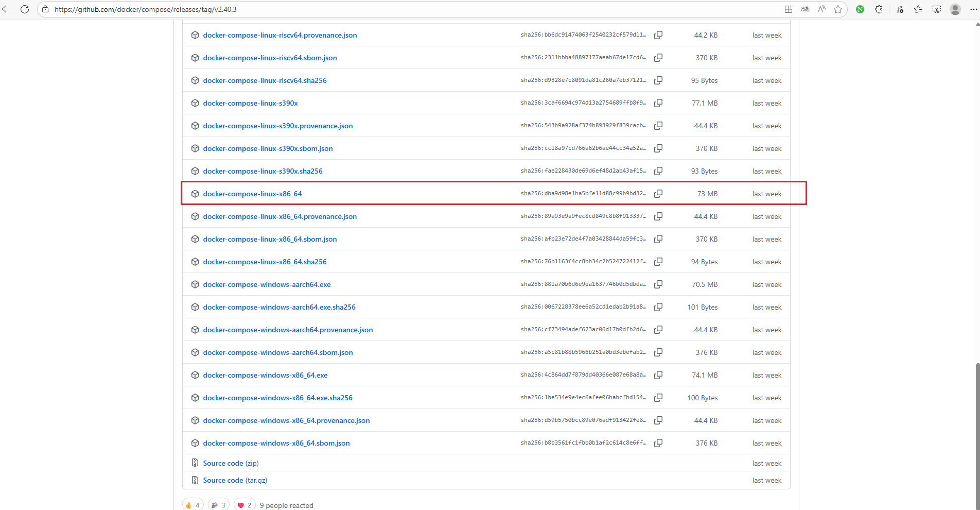Copy sha256 for docker-compose-linux-x86_64.sbom.json
The height and width of the screenshot is (510, 980).
[x=658, y=239]
